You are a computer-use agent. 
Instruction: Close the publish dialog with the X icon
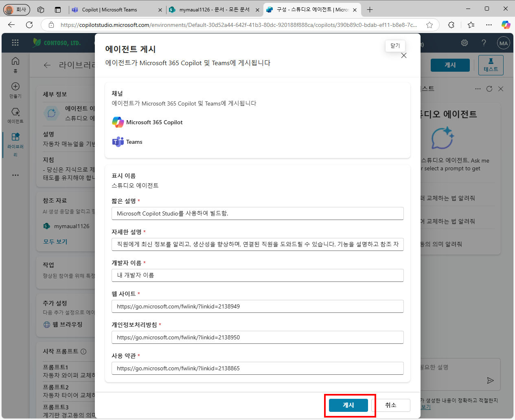click(x=404, y=55)
